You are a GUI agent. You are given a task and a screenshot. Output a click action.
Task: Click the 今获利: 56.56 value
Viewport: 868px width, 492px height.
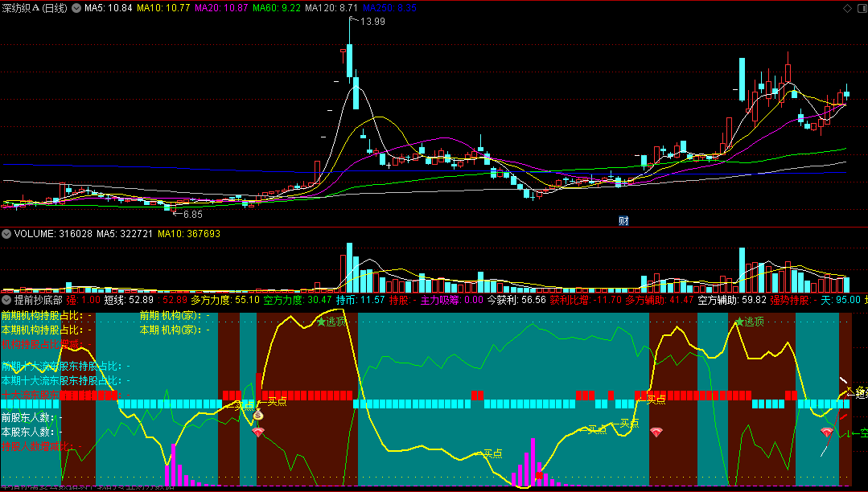516,300
